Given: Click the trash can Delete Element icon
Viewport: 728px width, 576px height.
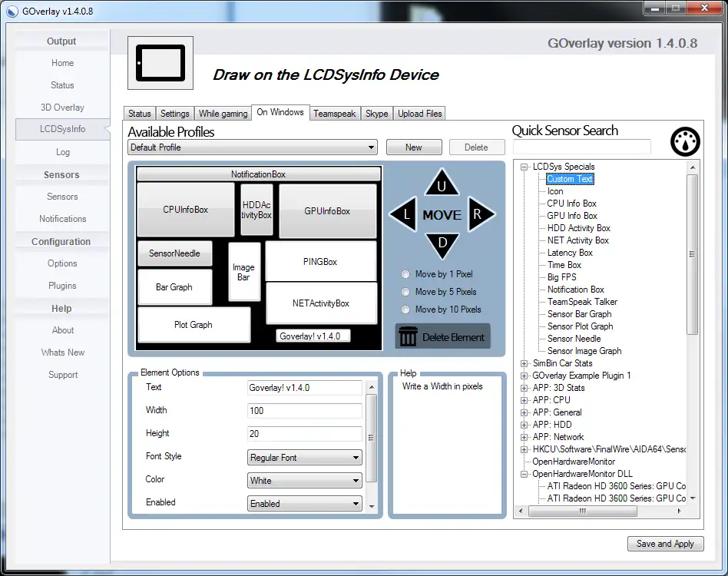Looking at the screenshot, I should pyautogui.click(x=409, y=336).
